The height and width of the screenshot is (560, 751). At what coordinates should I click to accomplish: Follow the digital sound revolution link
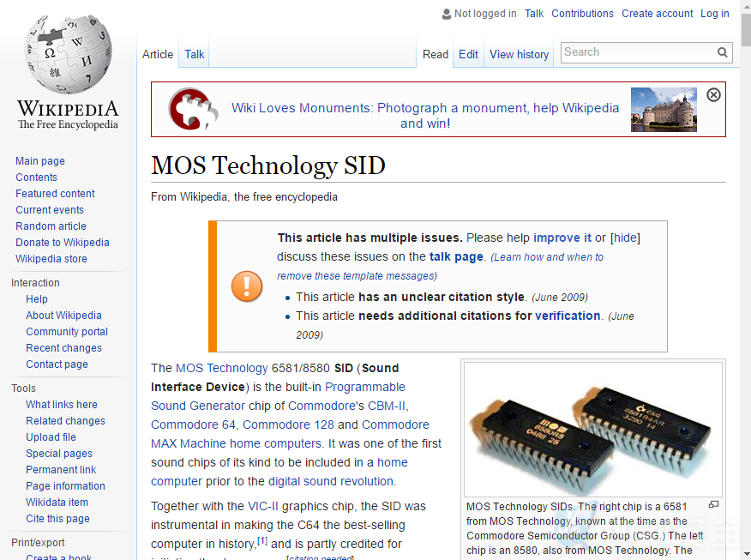coord(331,481)
